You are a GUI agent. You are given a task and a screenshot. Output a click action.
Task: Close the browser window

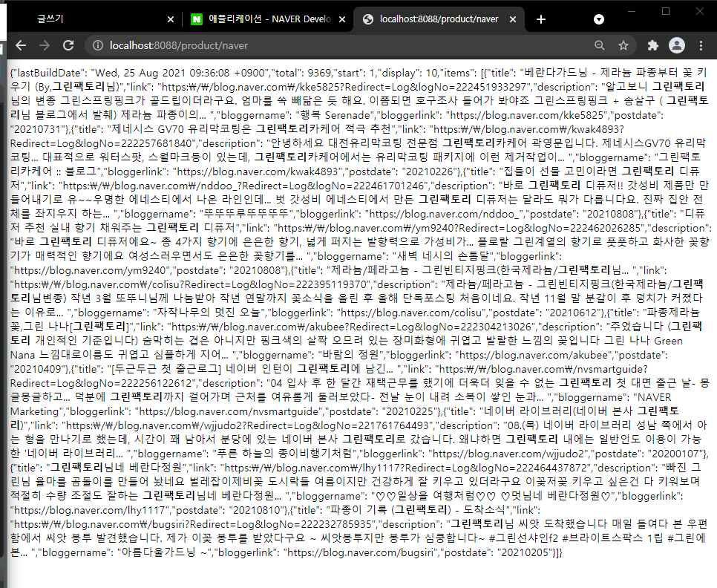(700, 11)
